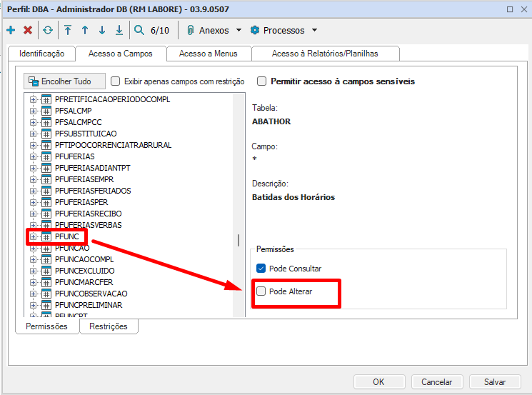Click tree vertical scrollbar thumb
Image resolution: width=532 pixels, height=395 pixels.
pyautogui.click(x=239, y=240)
